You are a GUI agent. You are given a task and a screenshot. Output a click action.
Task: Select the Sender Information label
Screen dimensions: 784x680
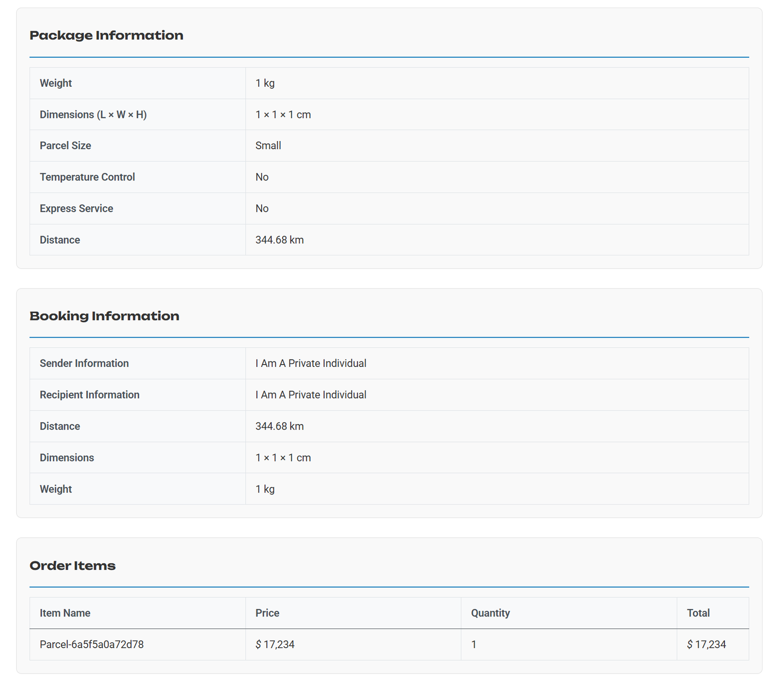tap(84, 364)
